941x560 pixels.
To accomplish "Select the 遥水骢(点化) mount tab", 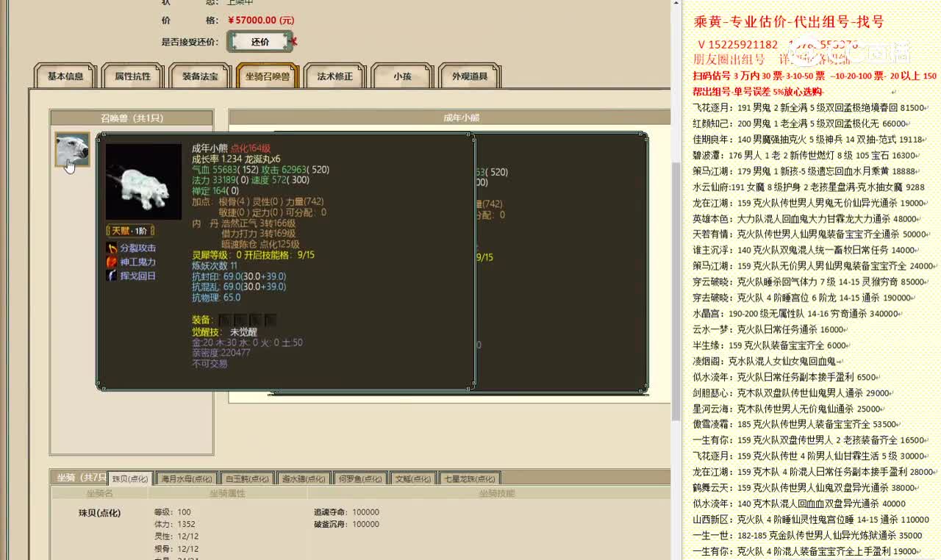I will (304, 478).
